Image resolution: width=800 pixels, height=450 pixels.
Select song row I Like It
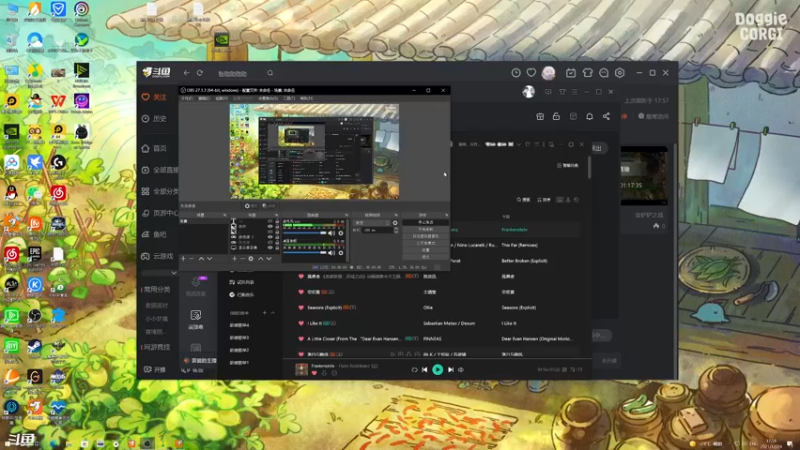click(437, 323)
